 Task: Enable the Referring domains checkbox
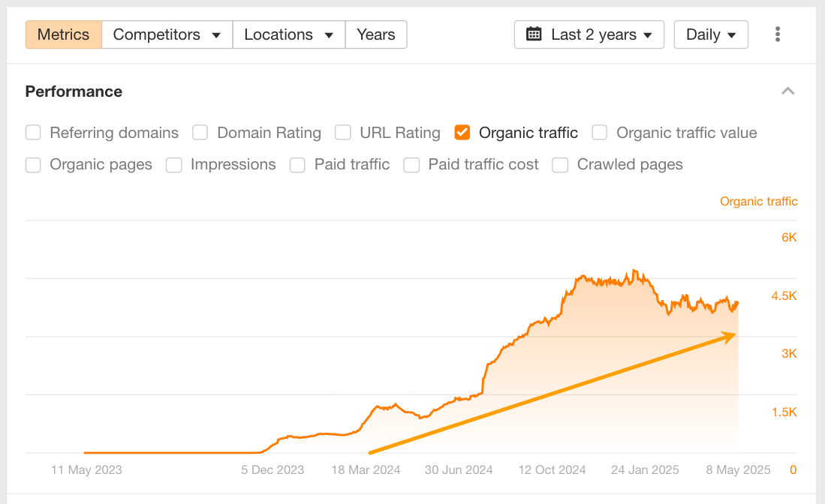pos(33,133)
